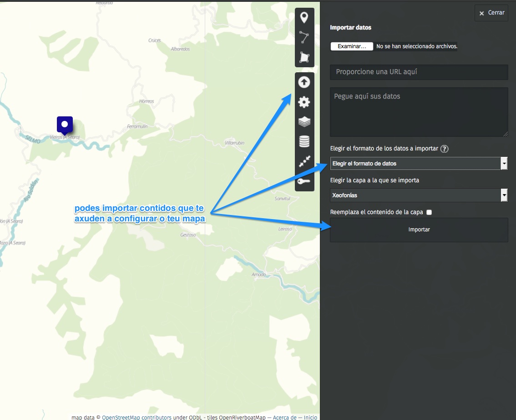516x420 pixels.
Task: Toggle 'Reemplaza el contenido de la capa' checkbox
Action: coord(429,212)
